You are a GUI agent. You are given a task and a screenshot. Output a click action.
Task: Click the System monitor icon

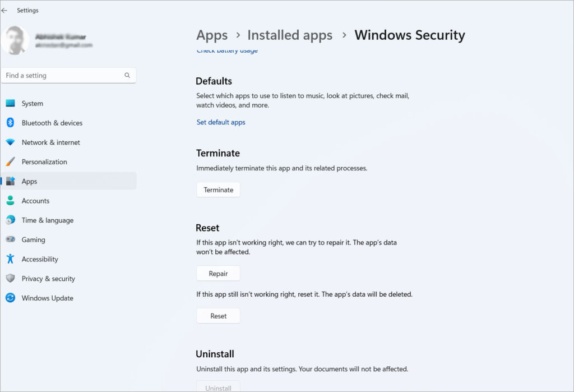10,103
